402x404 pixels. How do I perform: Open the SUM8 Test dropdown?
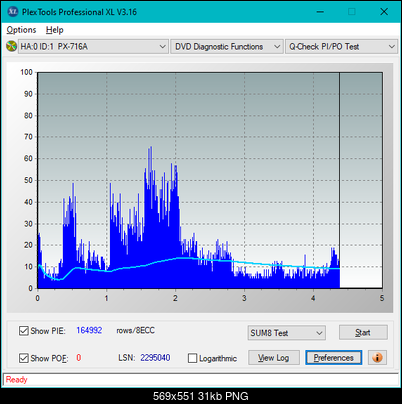tap(287, 333)
